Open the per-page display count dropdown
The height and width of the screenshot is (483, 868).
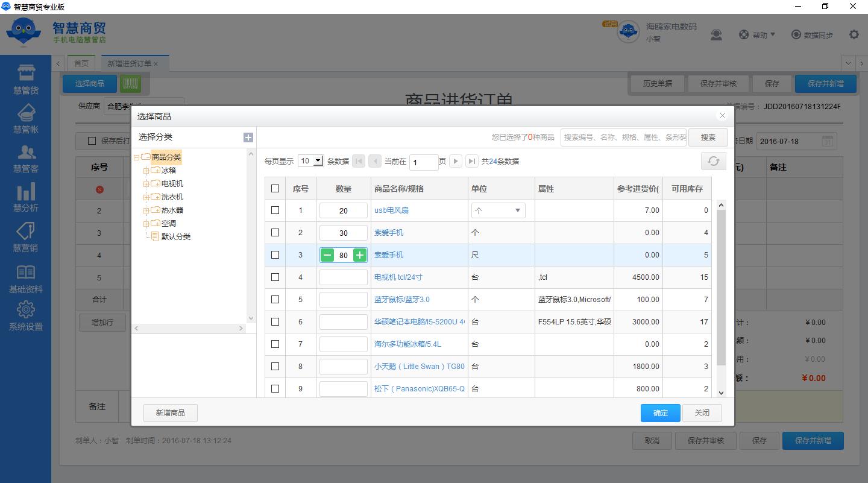(311, 161)
